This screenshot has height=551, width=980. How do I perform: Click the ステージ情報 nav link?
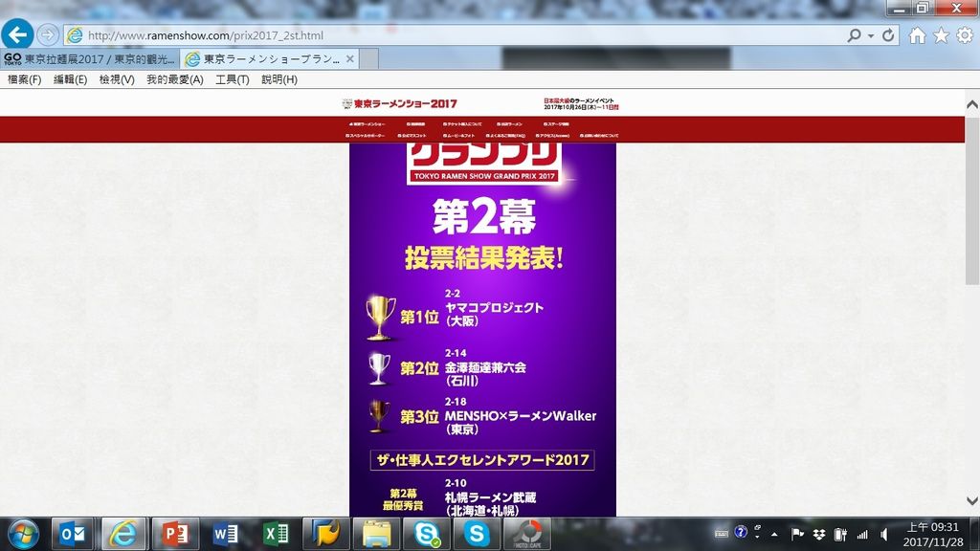click(x=556, y=124)
